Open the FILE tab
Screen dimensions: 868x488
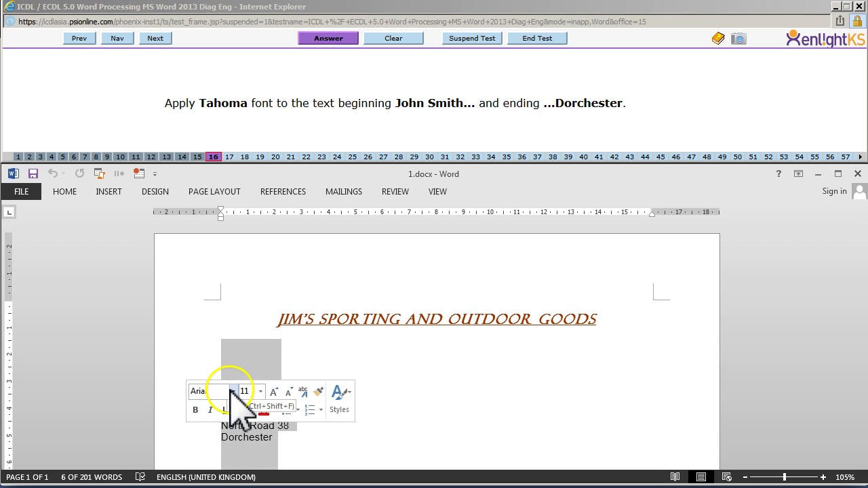[21, 191]
